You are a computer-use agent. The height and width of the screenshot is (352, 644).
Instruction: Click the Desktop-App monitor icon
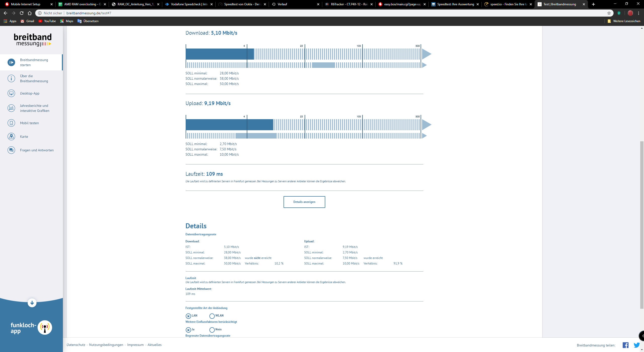click(11, 93)
